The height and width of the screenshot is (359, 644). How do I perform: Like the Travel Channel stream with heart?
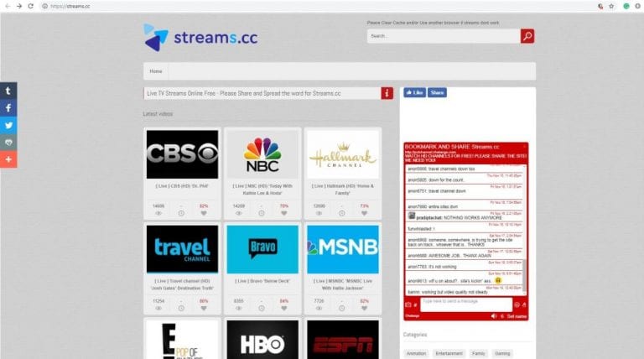pos(203,308)
